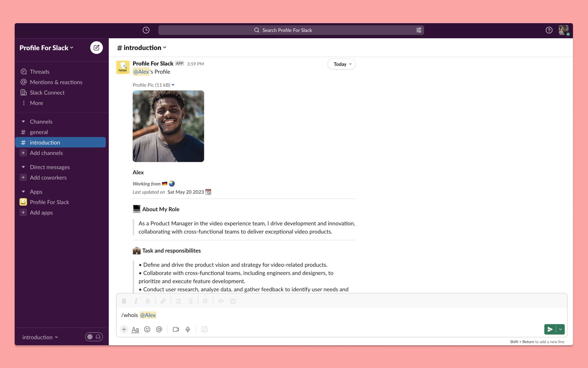Focus the Search Profile For Slack field

click(x=291, y=30)
